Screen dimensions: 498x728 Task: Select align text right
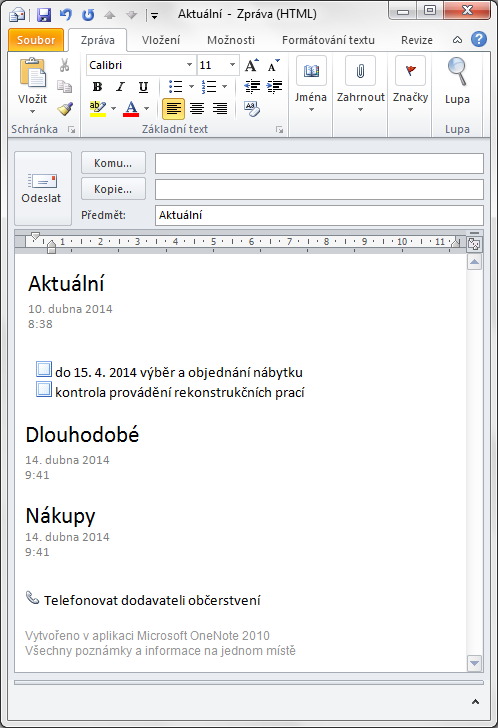220,109
